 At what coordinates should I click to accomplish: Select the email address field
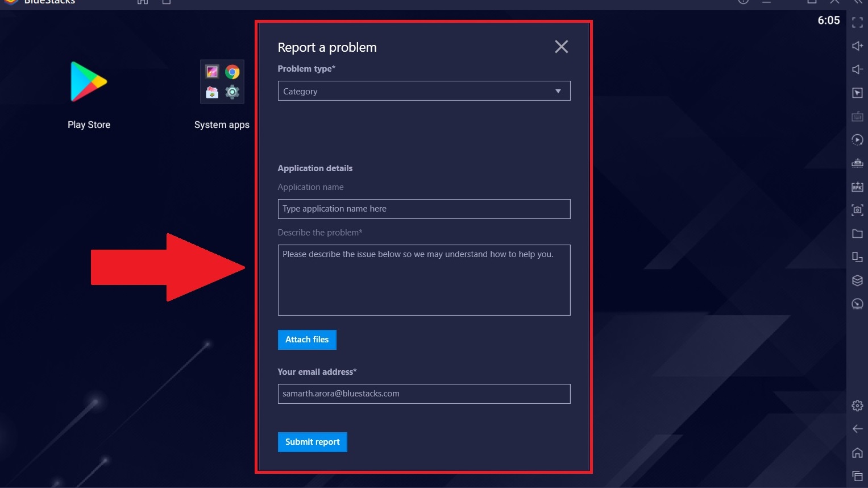click(424, 394)
